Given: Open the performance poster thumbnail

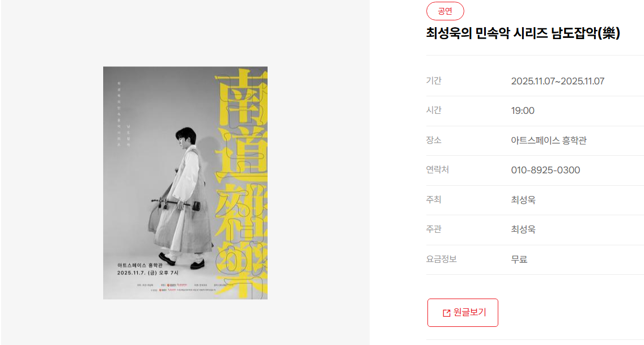Looking at the screenshot, I should click(x=185, y=183).
